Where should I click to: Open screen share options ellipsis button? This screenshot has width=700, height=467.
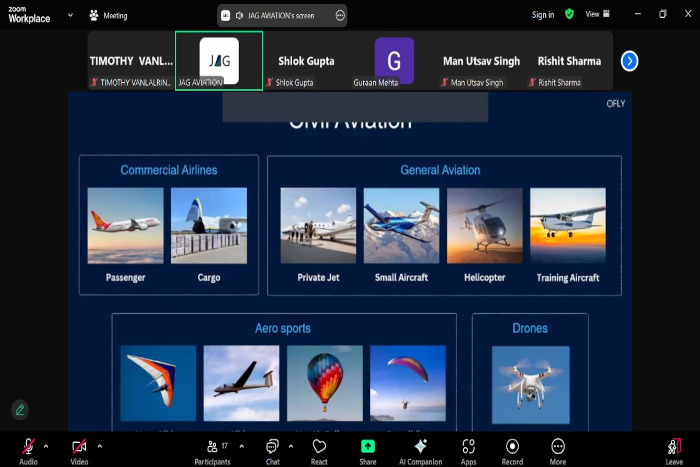340,15
